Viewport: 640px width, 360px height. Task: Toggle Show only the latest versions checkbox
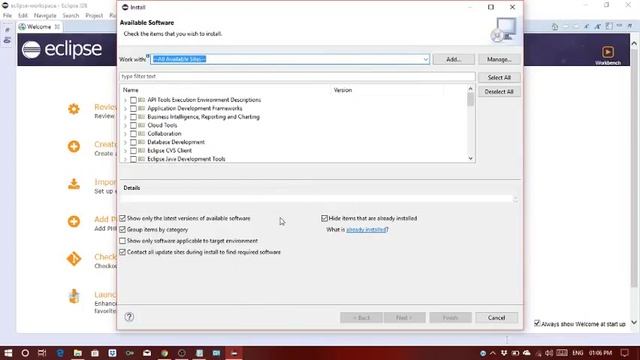pos(122,218)
